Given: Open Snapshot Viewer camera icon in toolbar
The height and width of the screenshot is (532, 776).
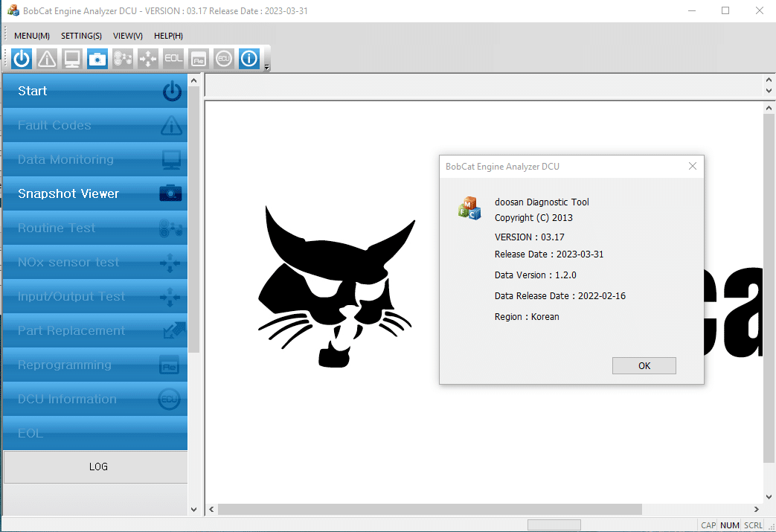Looking at the screenshot, I should (x=97, y=59).
